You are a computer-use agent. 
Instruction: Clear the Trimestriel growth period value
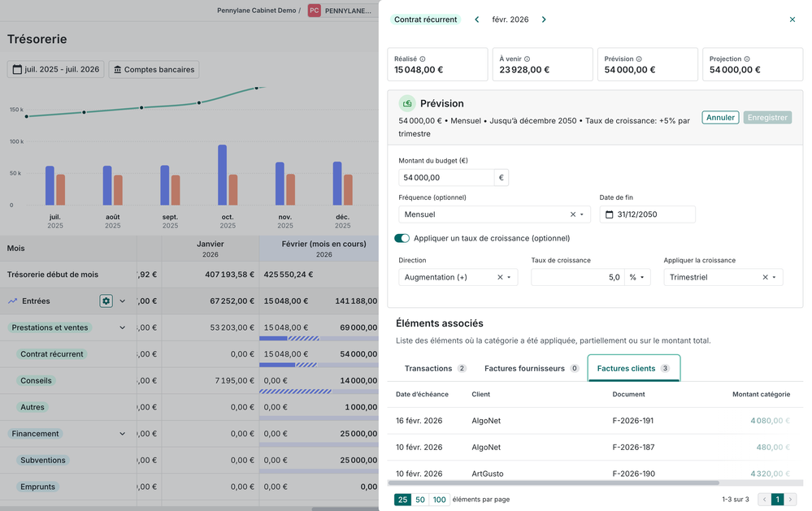click(x=765, y=277)
